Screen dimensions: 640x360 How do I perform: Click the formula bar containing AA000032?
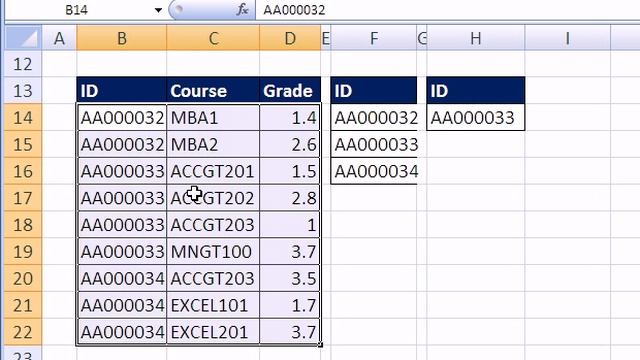click(x=447, y=10)
